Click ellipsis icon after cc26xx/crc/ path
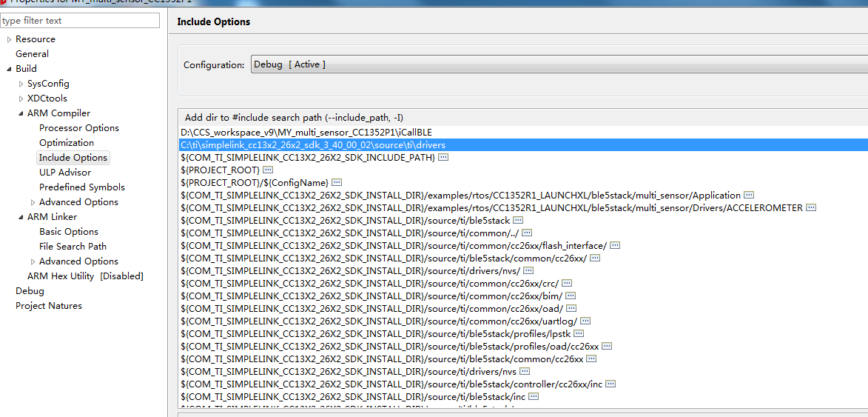Screen dimensions: 868x417 [x=567, y=283]
